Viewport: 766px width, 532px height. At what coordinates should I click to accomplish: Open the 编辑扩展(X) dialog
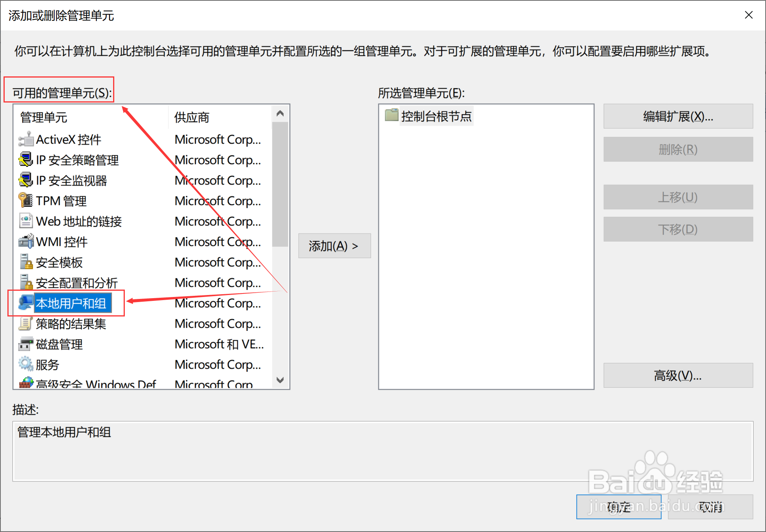pyautogui.click(x=678, y=116)
